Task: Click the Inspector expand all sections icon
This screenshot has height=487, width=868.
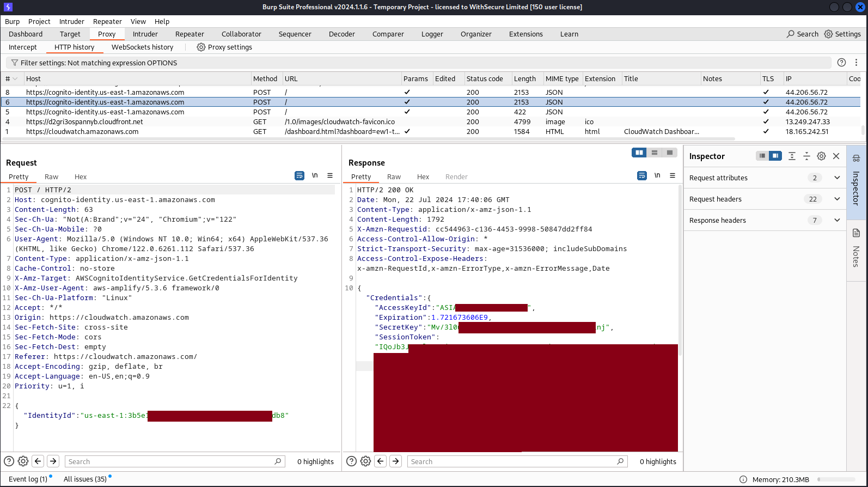Action: click(792, 156)
